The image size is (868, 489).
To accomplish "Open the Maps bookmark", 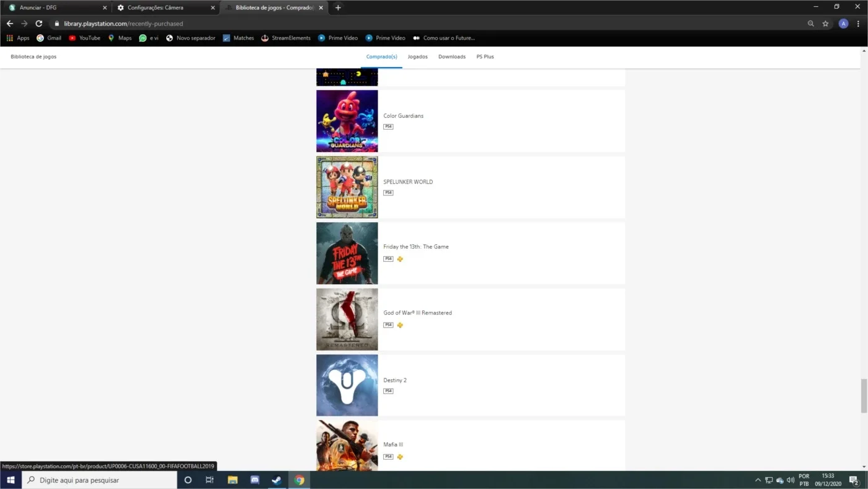I will [x=120, y=38].
